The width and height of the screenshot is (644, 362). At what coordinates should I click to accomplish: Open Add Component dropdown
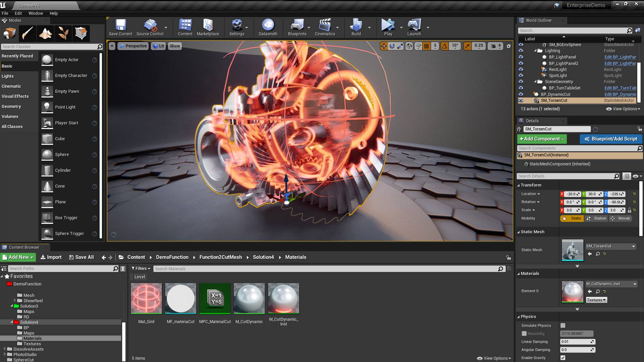point(542,139)
